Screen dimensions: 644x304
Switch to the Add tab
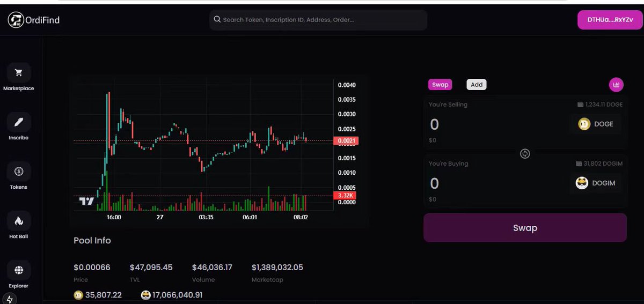(x=477, y=85)
